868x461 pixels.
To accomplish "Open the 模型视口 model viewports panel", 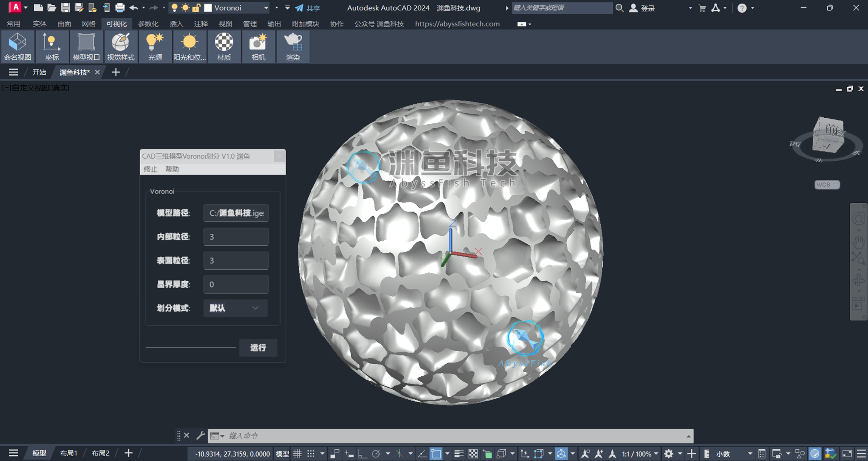I will click(x=86, y=46).
